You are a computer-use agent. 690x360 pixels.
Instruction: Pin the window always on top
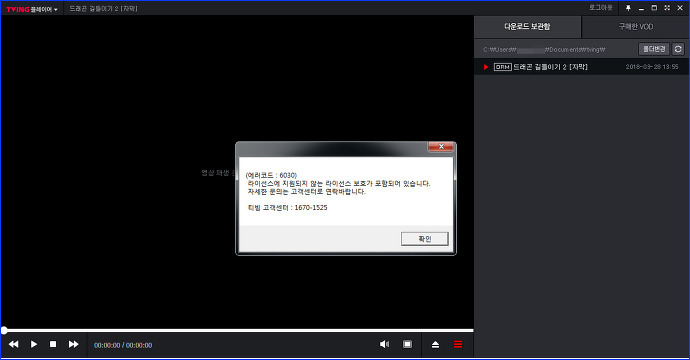[628, 8]
